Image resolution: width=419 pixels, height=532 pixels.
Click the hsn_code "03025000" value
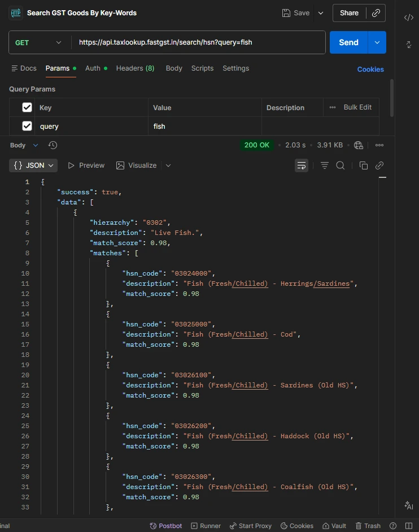191,324
